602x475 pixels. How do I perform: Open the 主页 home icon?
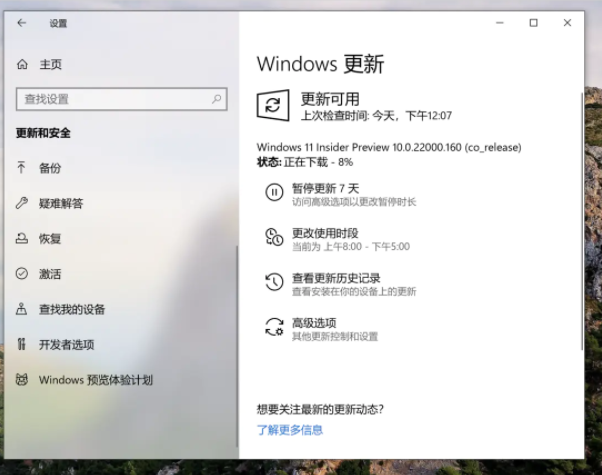tap(22, 64)
